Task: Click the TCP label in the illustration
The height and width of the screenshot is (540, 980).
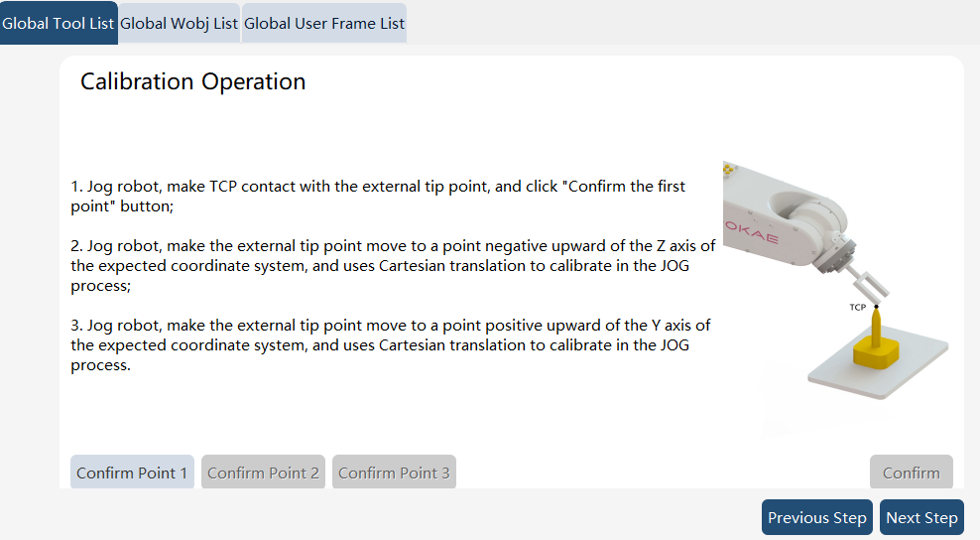Action: click(857, 308)
